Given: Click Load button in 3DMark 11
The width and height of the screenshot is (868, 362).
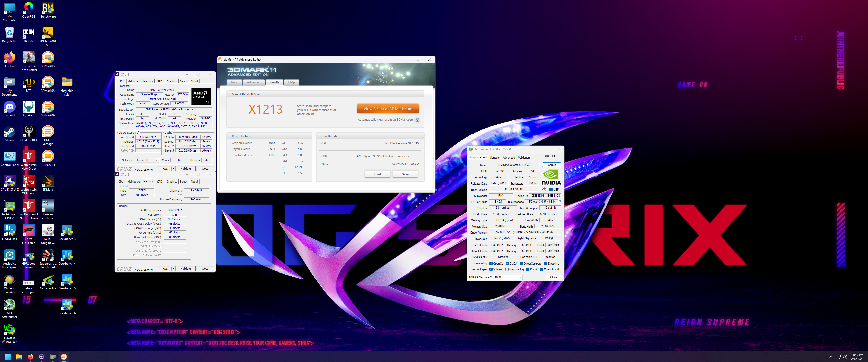Looking at the screenshot, I should pyautogui.click(x=377, y=174).
